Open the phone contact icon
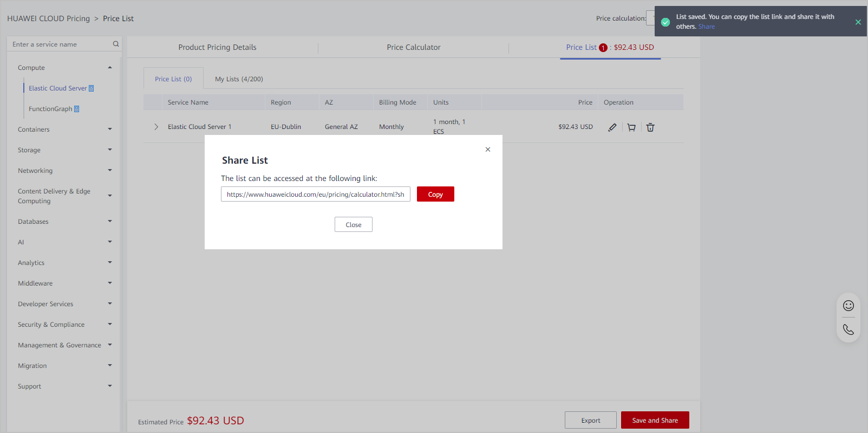The image size is (868, 433). tap(849, 329)
